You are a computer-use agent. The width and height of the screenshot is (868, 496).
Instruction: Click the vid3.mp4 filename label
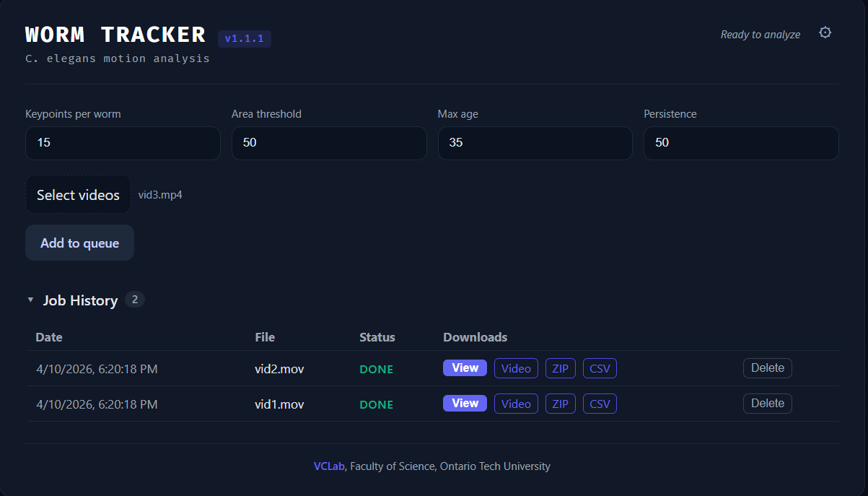[x=160, y=194]
